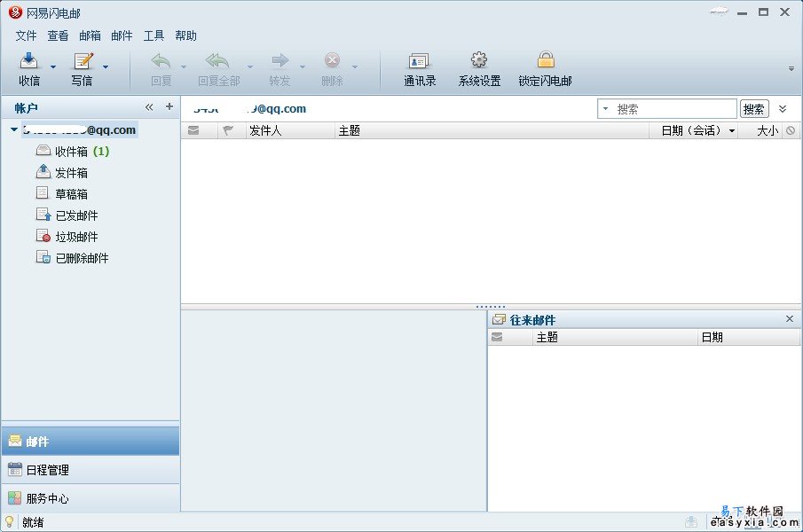803x532 pixels.
Task: Click inside the 搜索 search field
Action: pyautogui.click(x=675, y=109)
